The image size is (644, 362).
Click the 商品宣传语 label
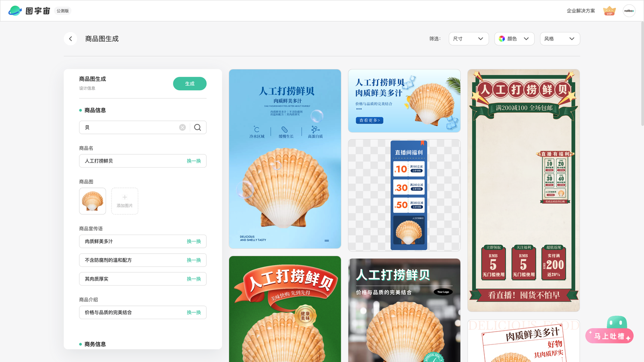tap(91, 229)
